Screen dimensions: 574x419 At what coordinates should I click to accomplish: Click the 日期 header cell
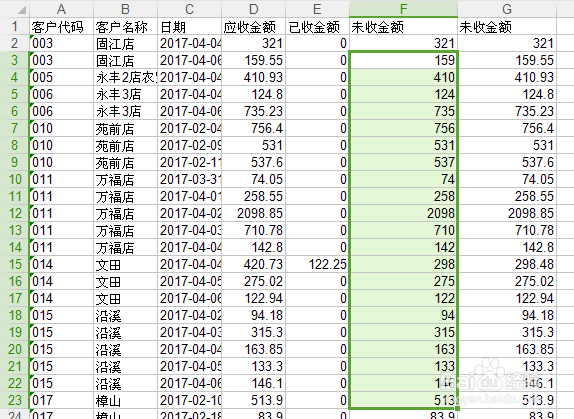(x=190, y=26)
